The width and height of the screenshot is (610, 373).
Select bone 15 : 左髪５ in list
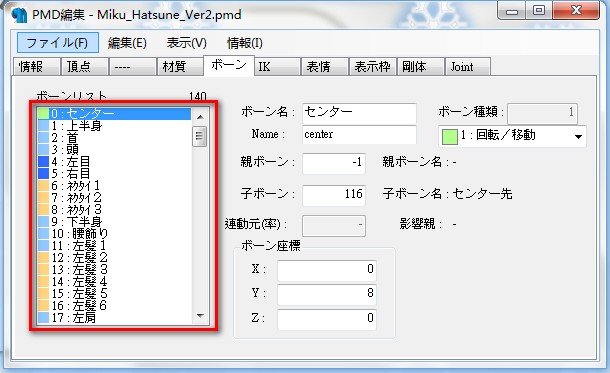point(114,294)
